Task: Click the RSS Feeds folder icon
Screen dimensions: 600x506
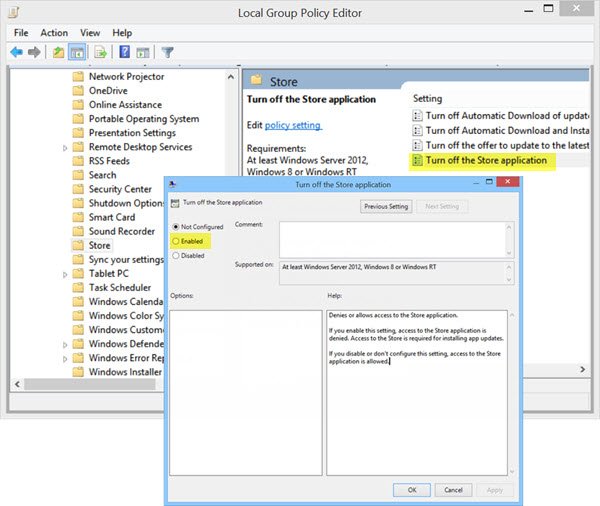Action: tap(78, 161)
